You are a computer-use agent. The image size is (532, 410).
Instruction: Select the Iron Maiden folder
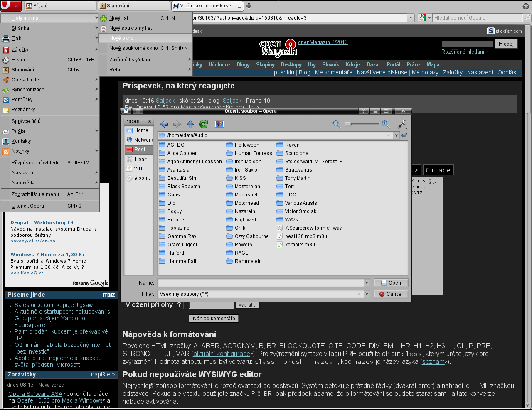244,162
